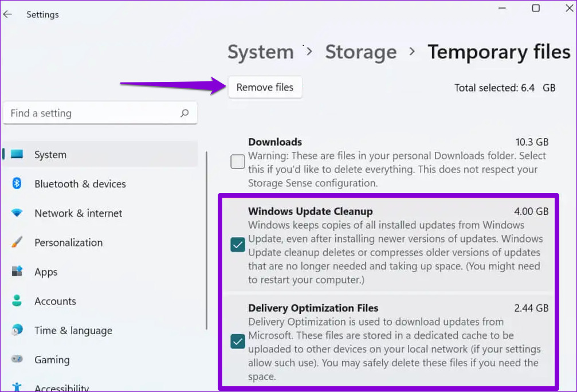577x392 pixels.
Task: Open Gaming settings section
Action: [52, 360]
